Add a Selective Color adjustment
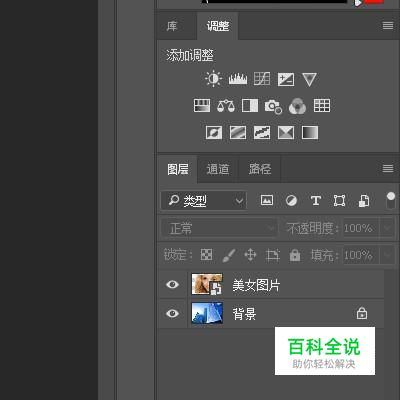The image size is (400, 400). 286,133
